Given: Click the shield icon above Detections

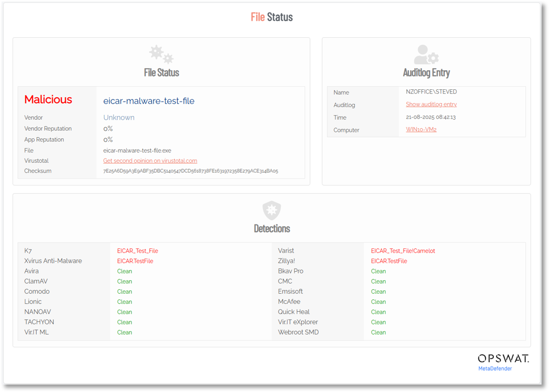Looking at the screenshot, I should (272, 211).
